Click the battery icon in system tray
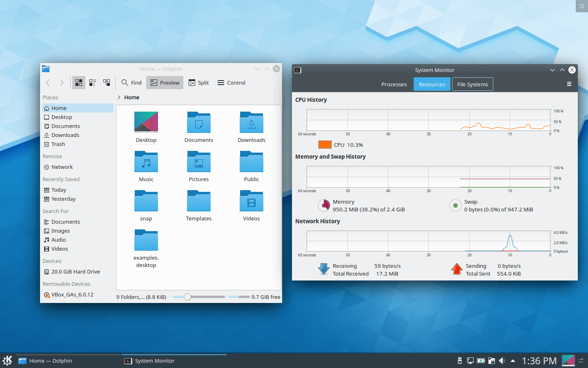 [x=481, y=361]
